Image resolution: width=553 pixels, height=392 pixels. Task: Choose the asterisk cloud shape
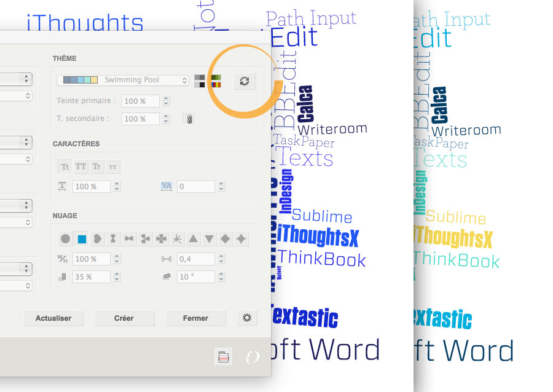(x=177, y=239)
